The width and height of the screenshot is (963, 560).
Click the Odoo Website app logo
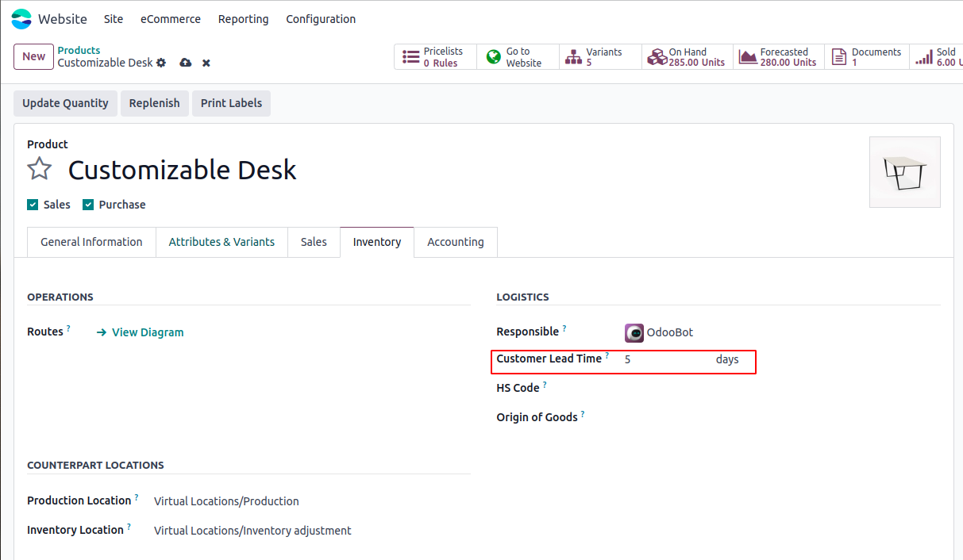point(21,19)
